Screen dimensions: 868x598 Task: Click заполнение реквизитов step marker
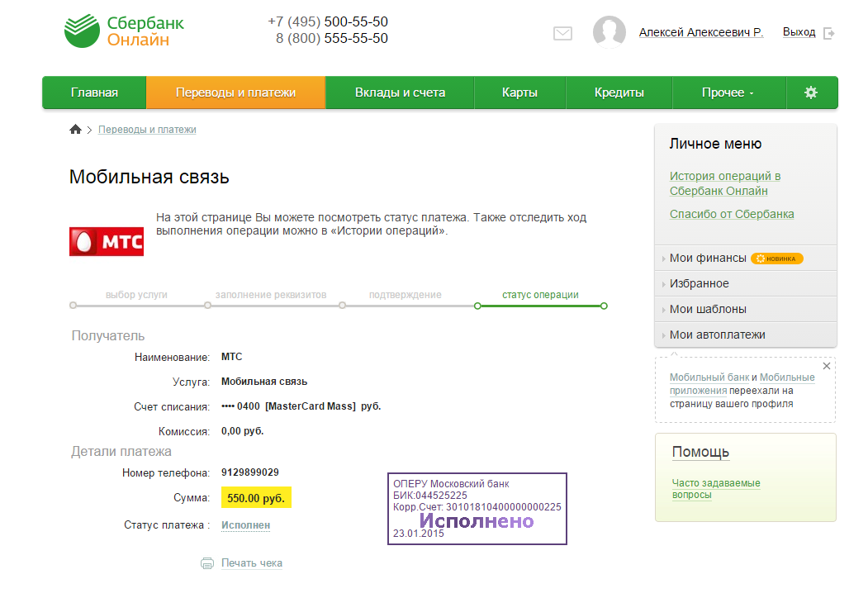[x=207, y=306]
